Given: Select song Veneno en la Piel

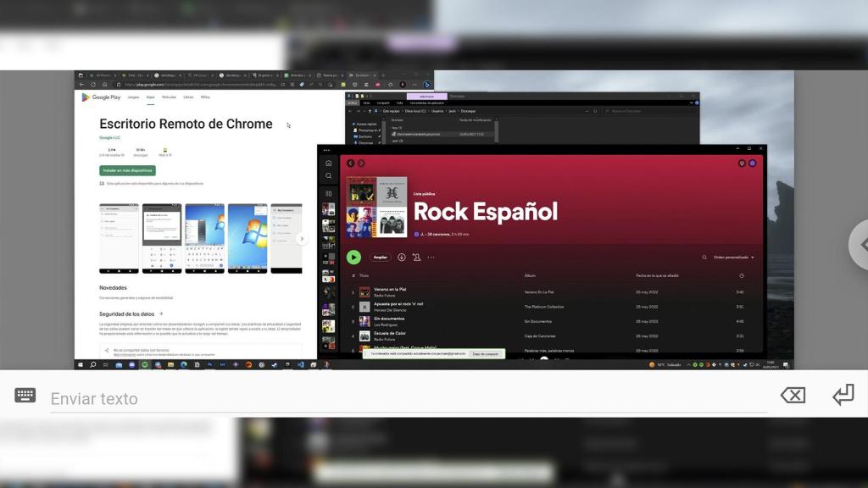Looking at the screenshot, I should (390, 290).
